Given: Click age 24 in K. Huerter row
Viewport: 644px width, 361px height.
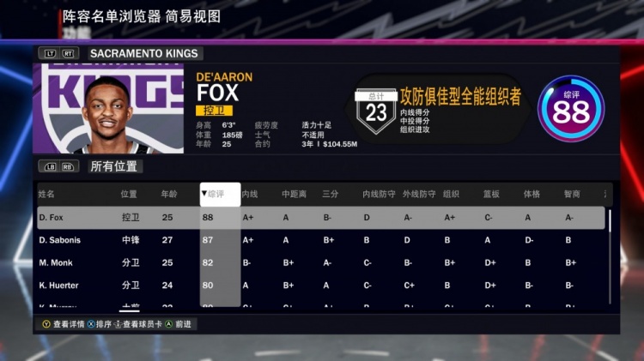Looking at the screenshot, I should tap(167, 285).
